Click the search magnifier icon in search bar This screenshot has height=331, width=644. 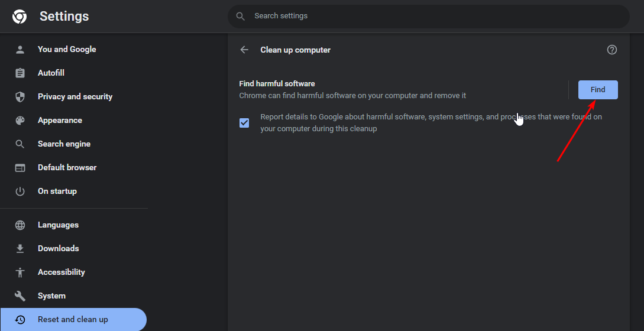241,16
